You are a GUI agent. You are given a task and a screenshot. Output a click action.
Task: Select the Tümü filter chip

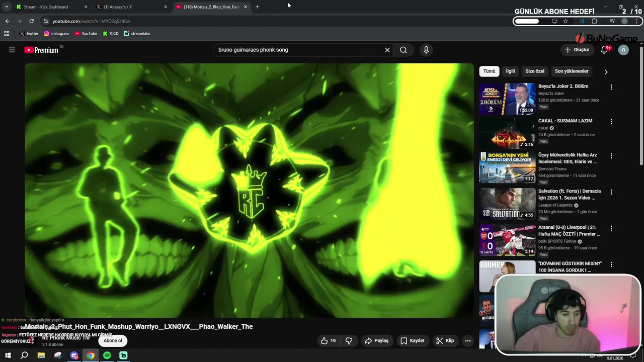tap(489, 71)
